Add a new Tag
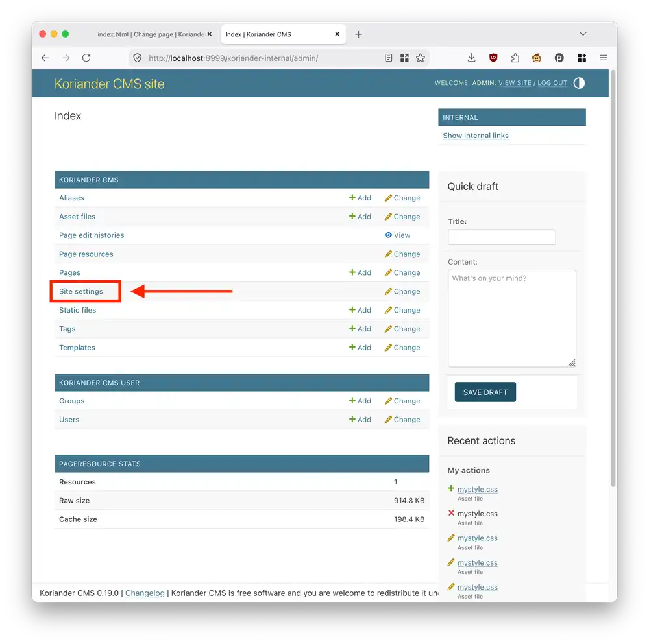This screenshot has width=649, height=644. (x=360, y=329)
